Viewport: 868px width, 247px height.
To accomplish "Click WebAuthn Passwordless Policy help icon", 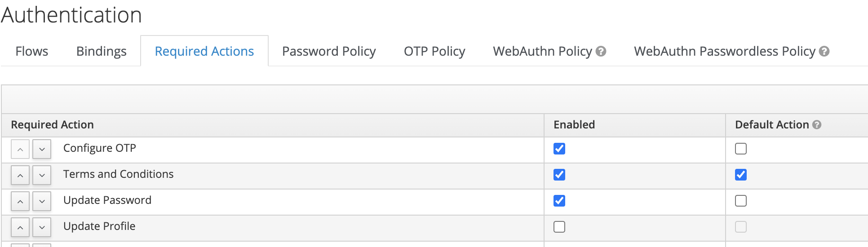I will (824, 52).
